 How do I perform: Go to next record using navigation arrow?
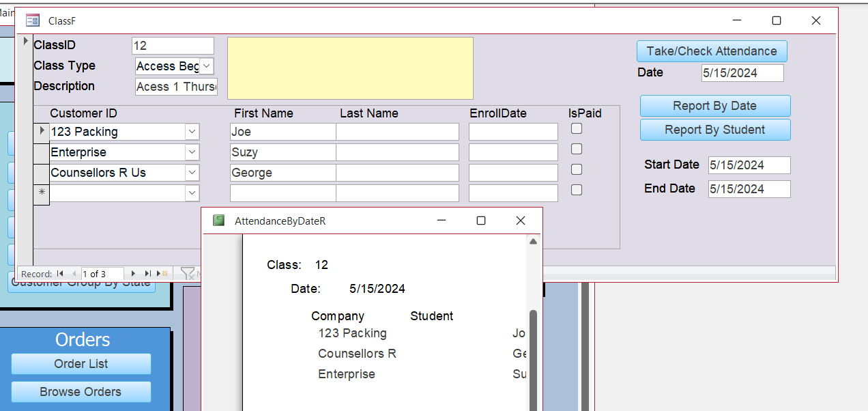click(x=133, y=274)
